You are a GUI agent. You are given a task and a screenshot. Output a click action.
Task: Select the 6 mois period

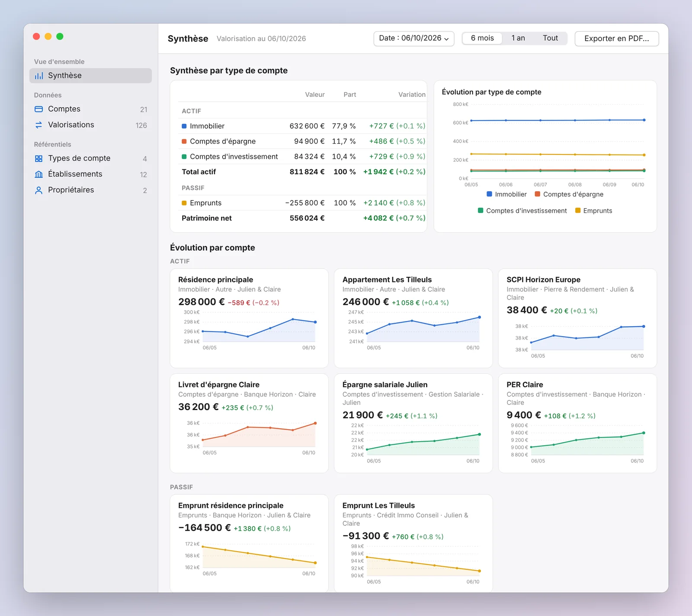point(482,38)
